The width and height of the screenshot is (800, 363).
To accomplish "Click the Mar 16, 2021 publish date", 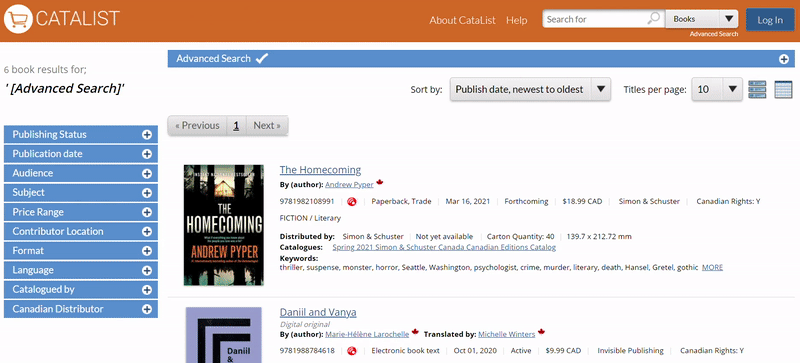I will pos(467,202).
